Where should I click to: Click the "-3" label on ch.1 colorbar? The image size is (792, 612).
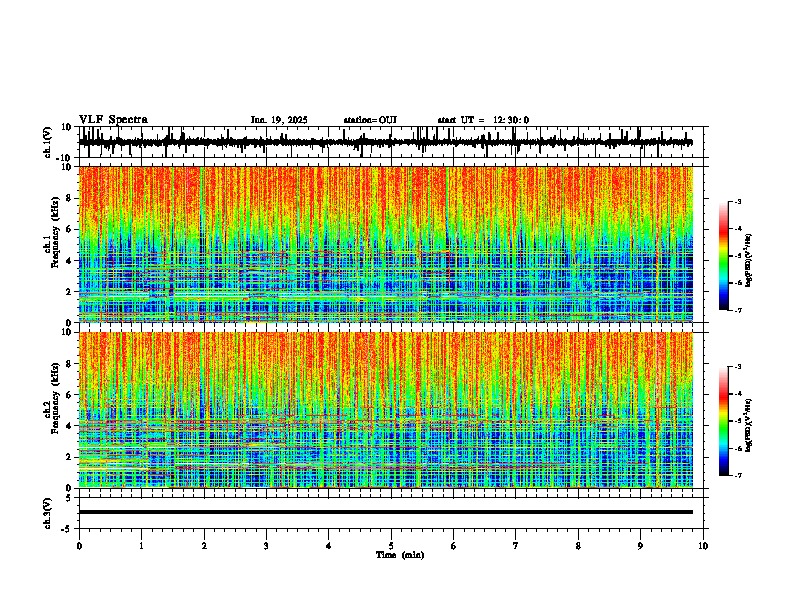coord(738,201)
